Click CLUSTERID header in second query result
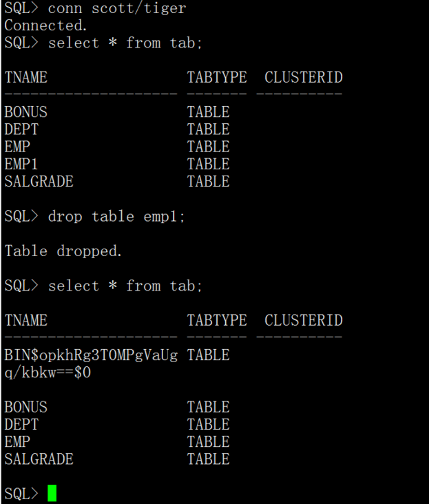 click(x=303, y=320)
